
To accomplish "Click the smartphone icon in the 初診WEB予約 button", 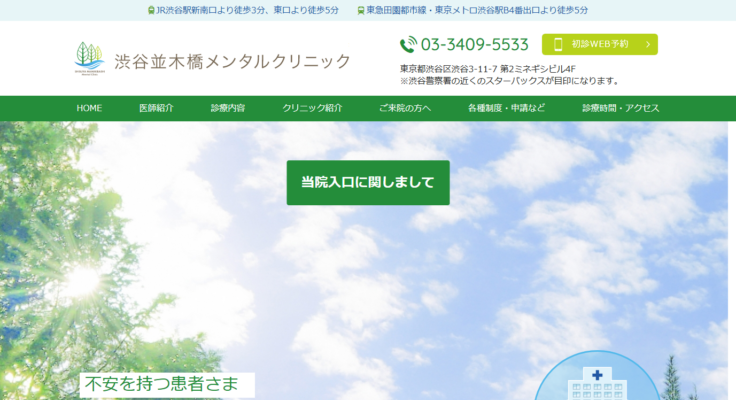I will tap(558, 44).
